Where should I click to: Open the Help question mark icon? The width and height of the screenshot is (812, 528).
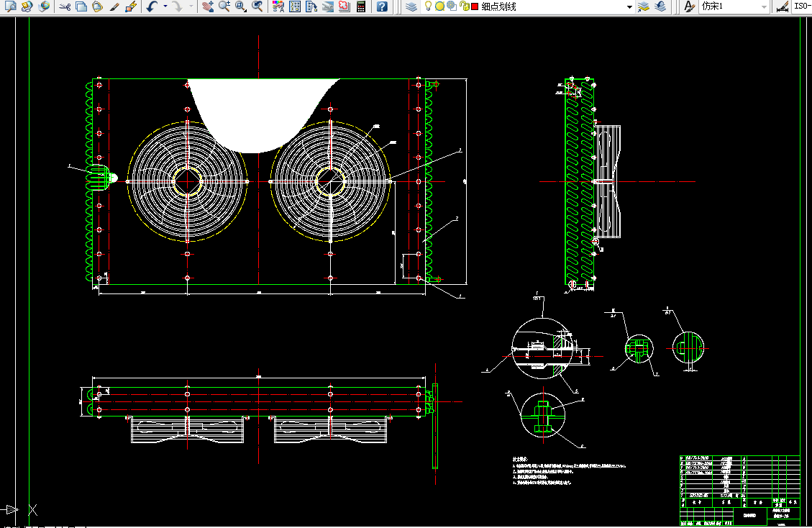[x=382, y=6]
